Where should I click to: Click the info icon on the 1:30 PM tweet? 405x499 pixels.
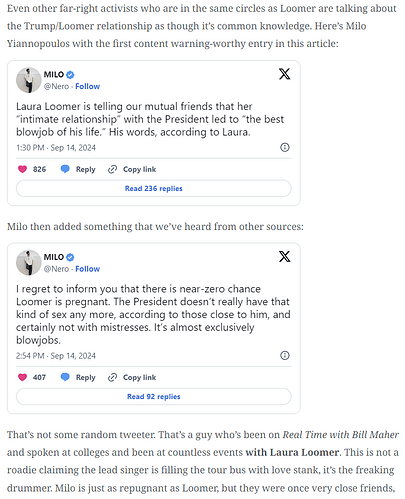coord(285,147)
